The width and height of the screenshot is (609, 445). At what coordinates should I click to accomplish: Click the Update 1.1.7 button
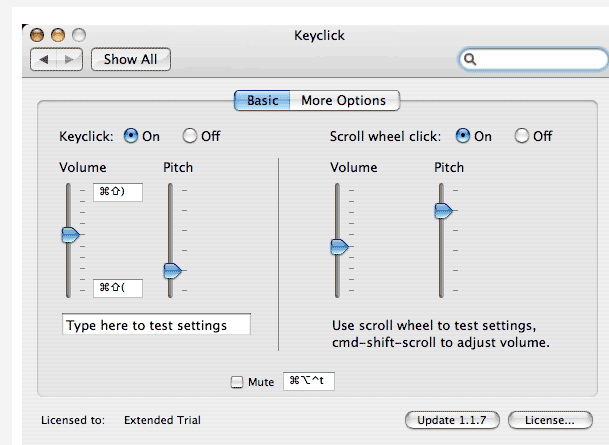(x=452, y=420)
